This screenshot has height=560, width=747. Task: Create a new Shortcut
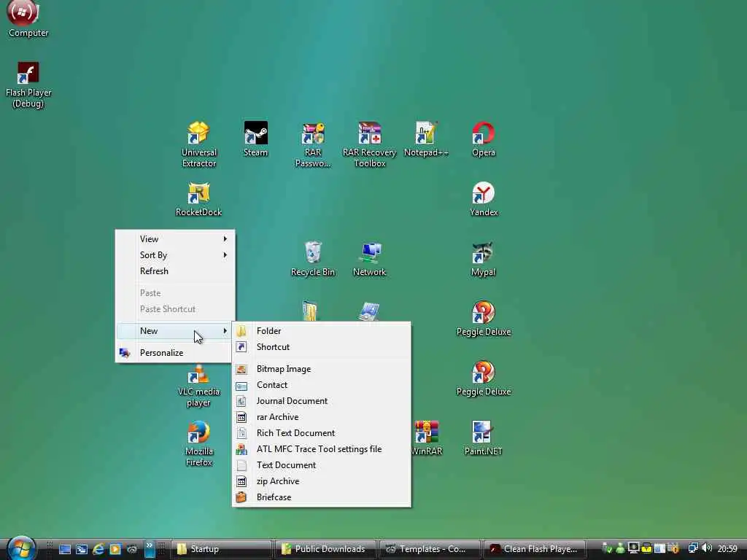coord(321,347)
